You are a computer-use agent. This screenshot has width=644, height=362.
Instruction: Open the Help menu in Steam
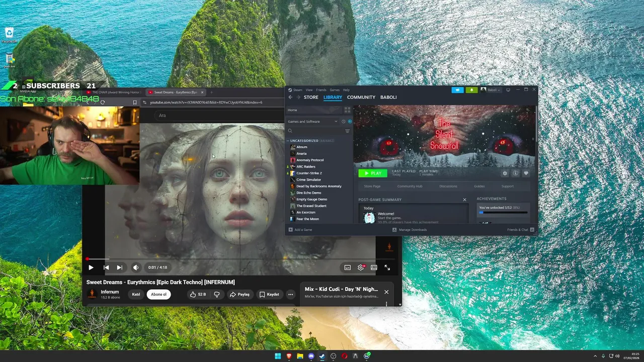click(x=346, y=90)
